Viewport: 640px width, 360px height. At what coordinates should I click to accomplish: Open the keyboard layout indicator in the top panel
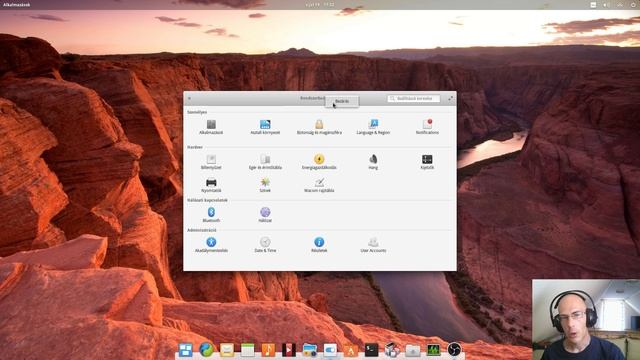[x=593, y=4]
